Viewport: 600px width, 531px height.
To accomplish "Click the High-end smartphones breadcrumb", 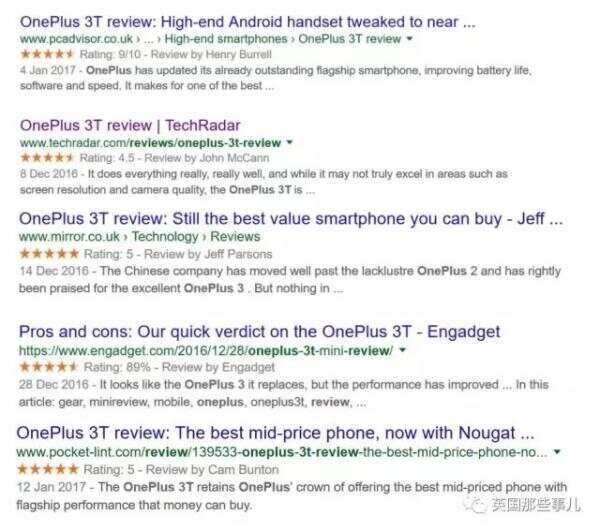I will 226,39.
